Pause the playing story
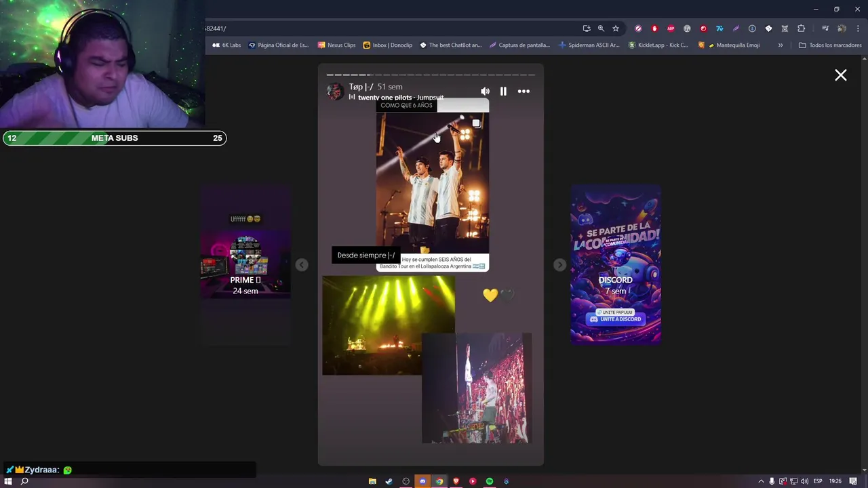The width and height of the screenshot is (868, 488). [x=503, y=91]
